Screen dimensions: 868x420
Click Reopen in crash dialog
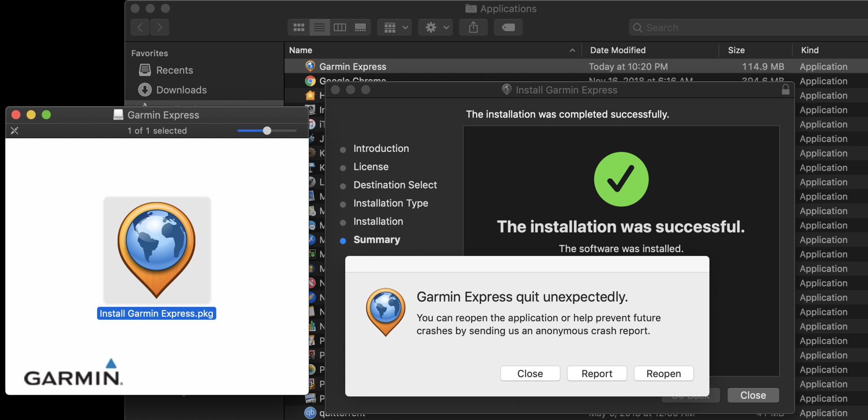click(x=664, y=373)
